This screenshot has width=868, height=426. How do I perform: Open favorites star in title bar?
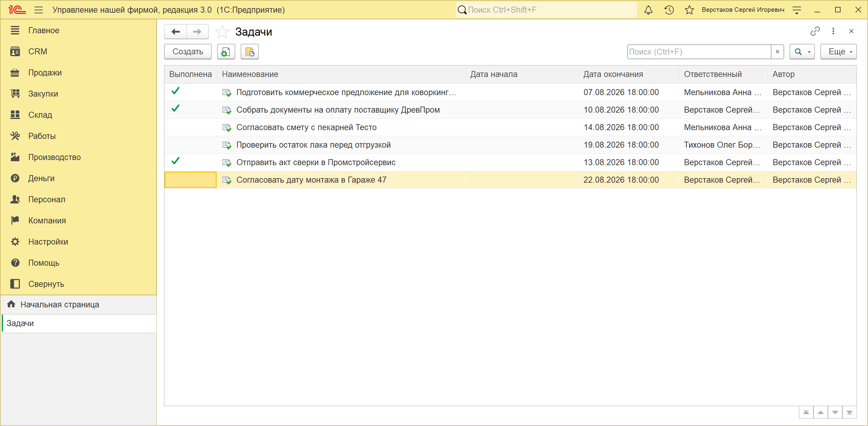click(x=689, y=10)
